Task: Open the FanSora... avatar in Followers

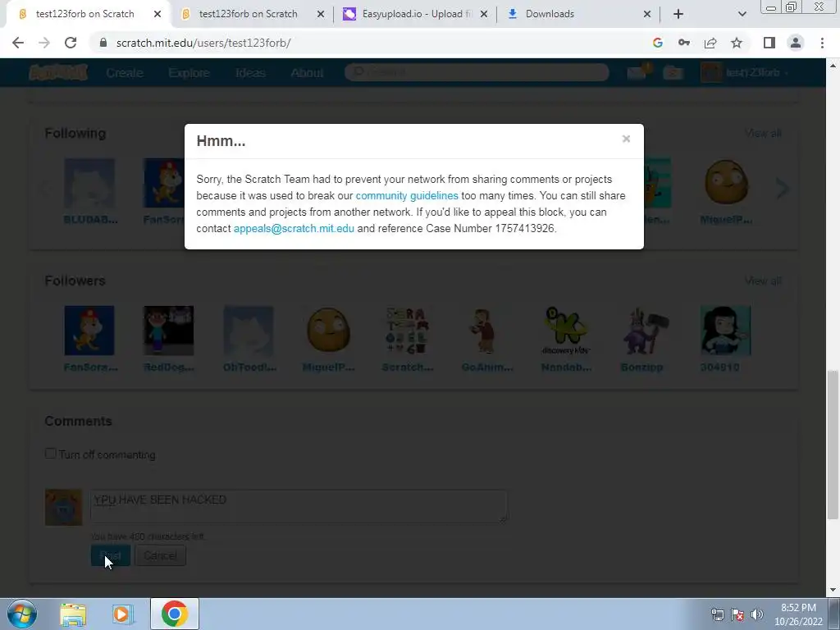Action: pyautogui.click(x=89, y=331)
